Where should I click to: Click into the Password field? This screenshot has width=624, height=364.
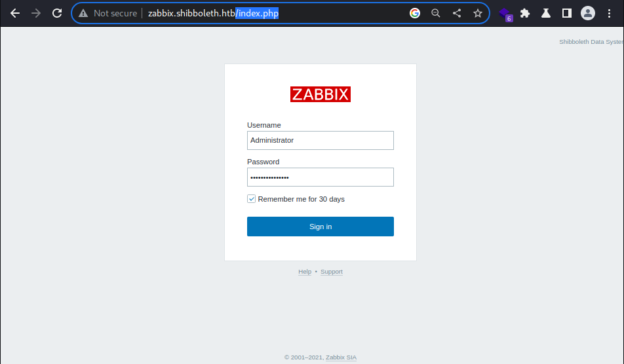(321, 177)
